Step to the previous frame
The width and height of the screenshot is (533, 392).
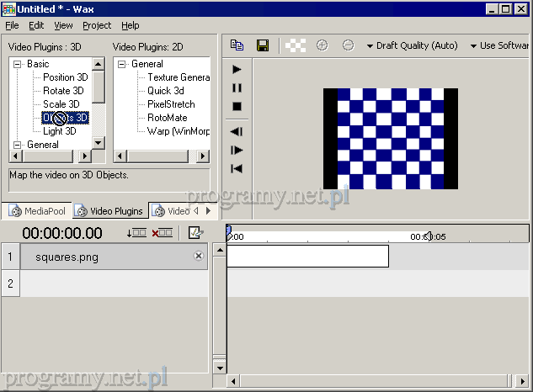(237, 131)
